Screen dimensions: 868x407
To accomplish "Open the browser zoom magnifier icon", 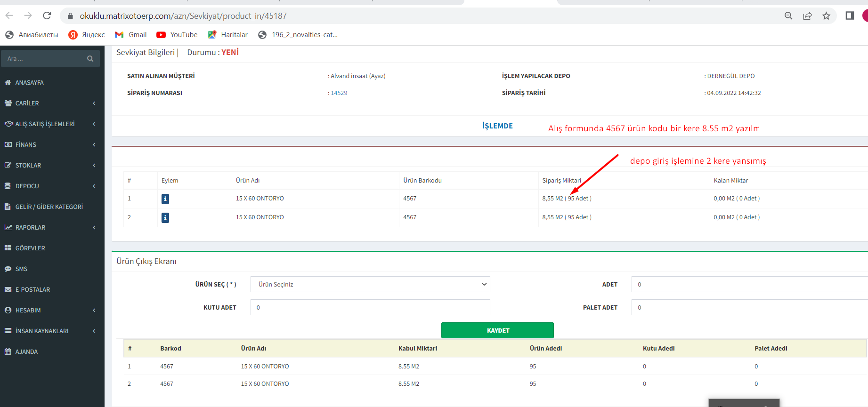I will click(788, 16).
